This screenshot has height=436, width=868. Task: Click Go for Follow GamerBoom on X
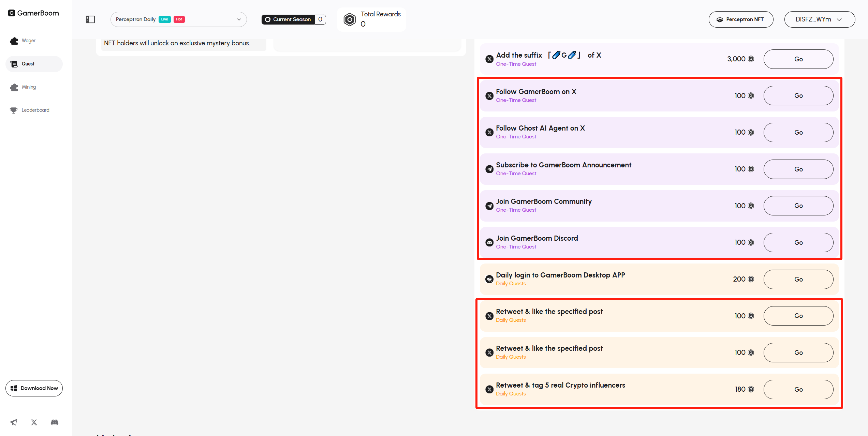798,96
